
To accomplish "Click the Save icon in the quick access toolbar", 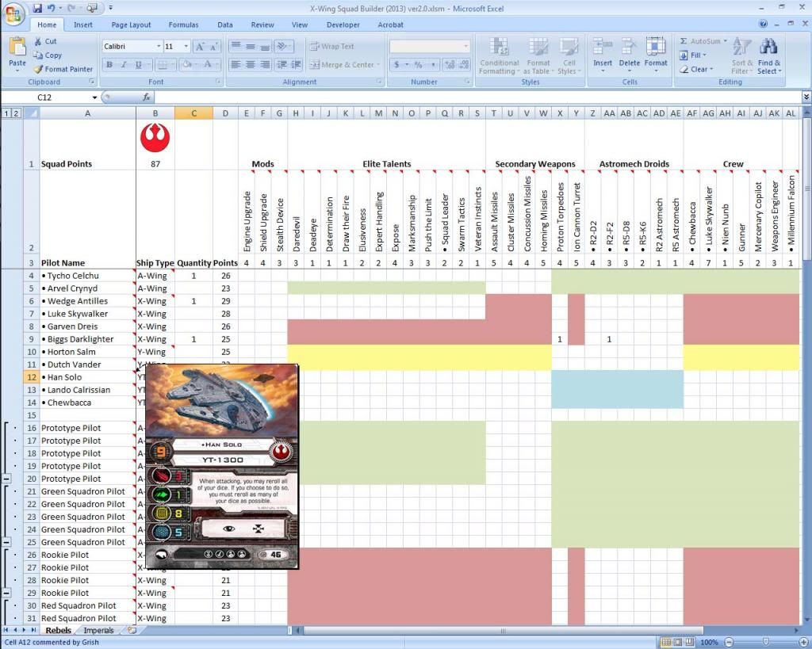I will pyautogui.click(x=37, y=8).
